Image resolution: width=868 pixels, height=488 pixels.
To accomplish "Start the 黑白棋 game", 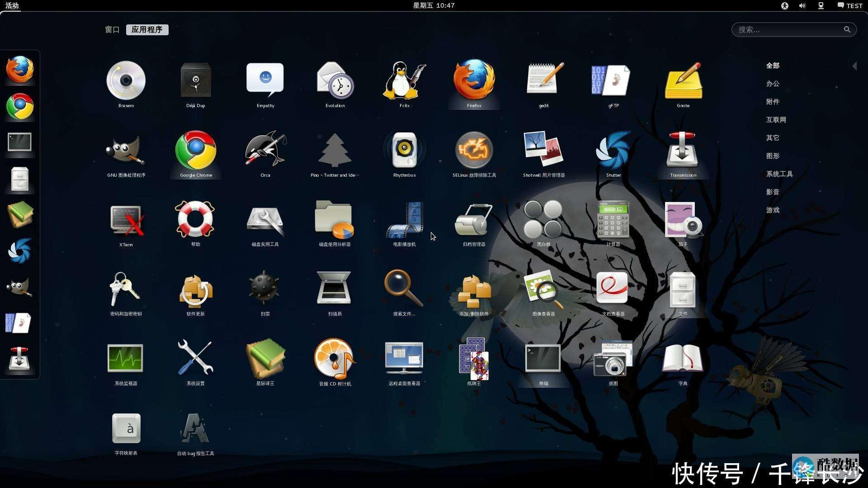I will tap(544, 224).
